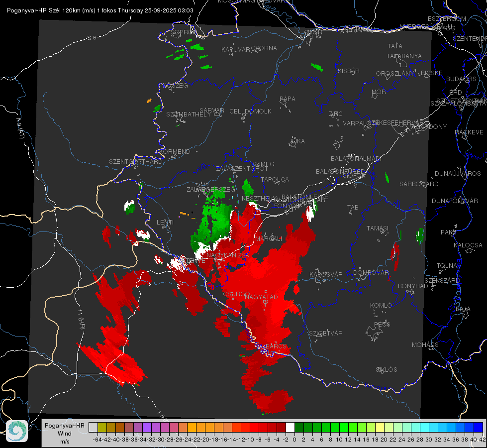Click the dark blue 42 m/s legend swatch

click(478, 427)
